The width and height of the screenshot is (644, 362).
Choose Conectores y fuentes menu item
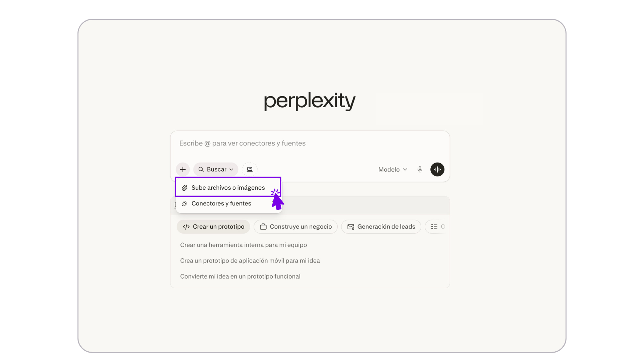click(221, 203)
